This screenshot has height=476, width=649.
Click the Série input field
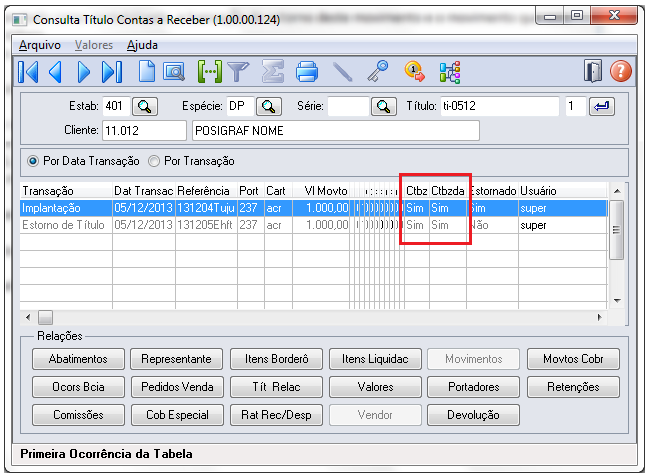tap(348, 106)
